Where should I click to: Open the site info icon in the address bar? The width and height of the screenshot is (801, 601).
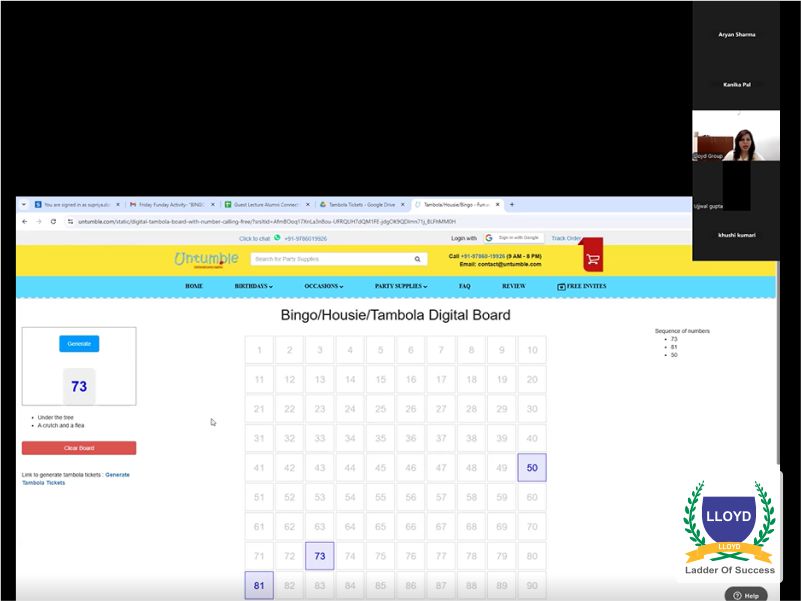point(70,221)
